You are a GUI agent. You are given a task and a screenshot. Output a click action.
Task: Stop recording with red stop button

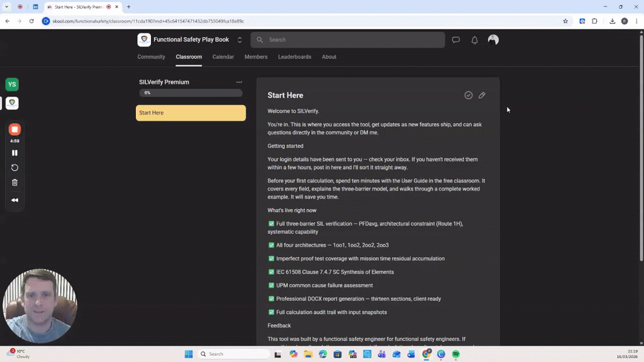15,129
